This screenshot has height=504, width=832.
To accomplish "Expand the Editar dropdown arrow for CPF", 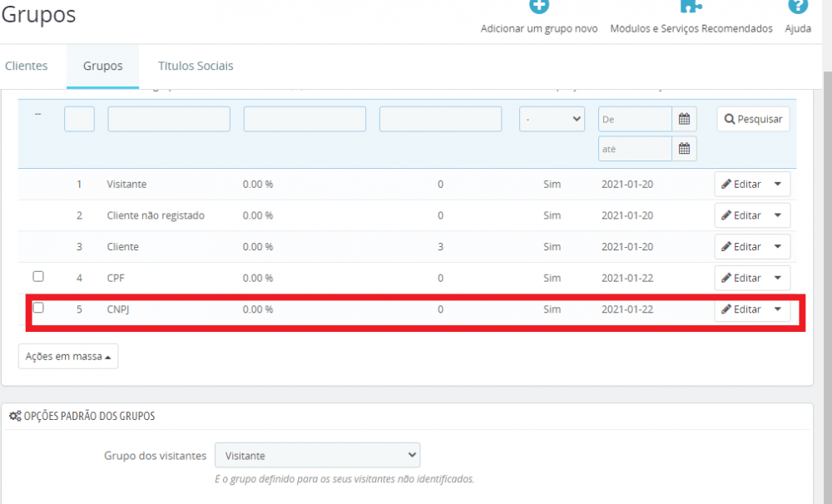I will (x=778, y=278).
